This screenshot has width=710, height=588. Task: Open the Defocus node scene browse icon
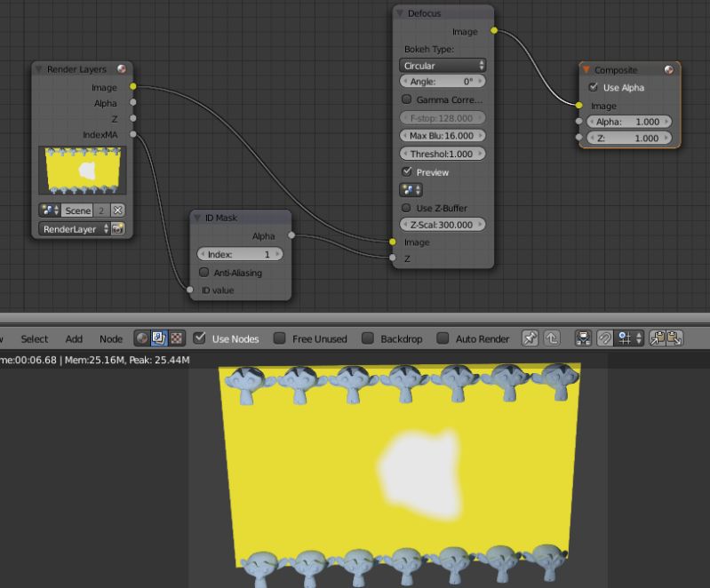click(x=411, y=190)
